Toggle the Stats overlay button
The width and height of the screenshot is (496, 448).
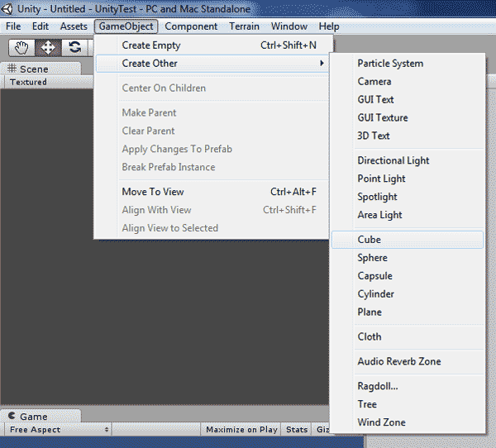point(296,430)
